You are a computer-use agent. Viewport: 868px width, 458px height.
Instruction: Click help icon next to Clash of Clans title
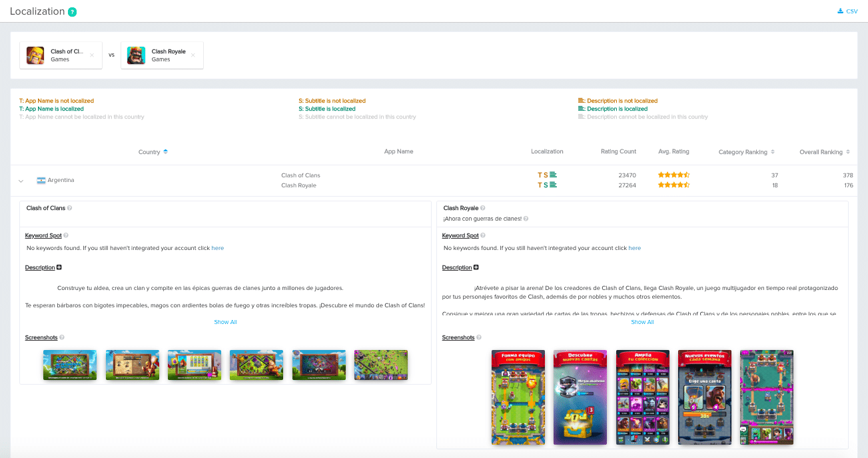70,208
